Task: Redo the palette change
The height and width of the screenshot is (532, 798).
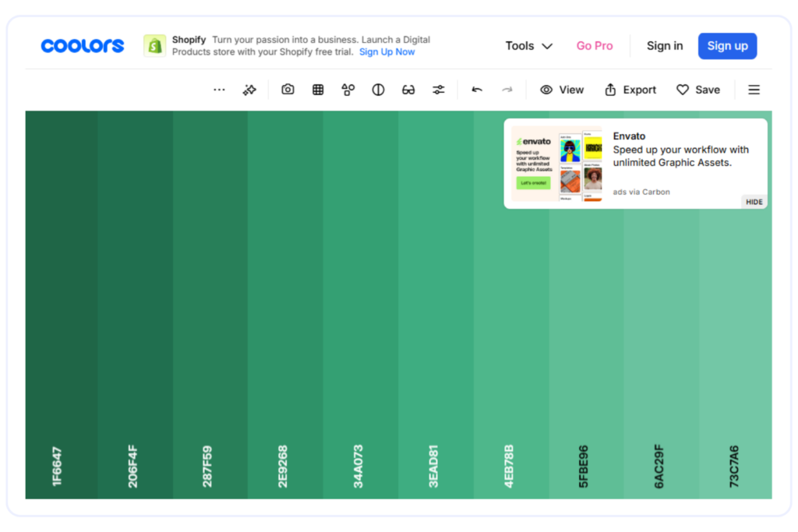Action: click(507, 90)
